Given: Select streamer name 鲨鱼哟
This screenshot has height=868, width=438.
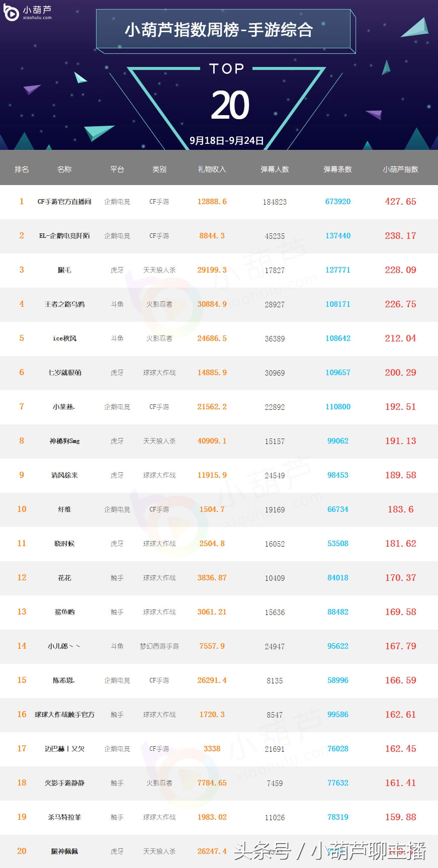Looking at the screenshot, I should coord(64,612).
